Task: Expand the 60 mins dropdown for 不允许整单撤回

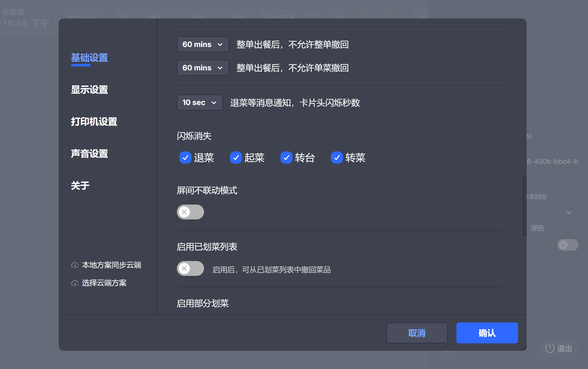Action: point(203,45)
